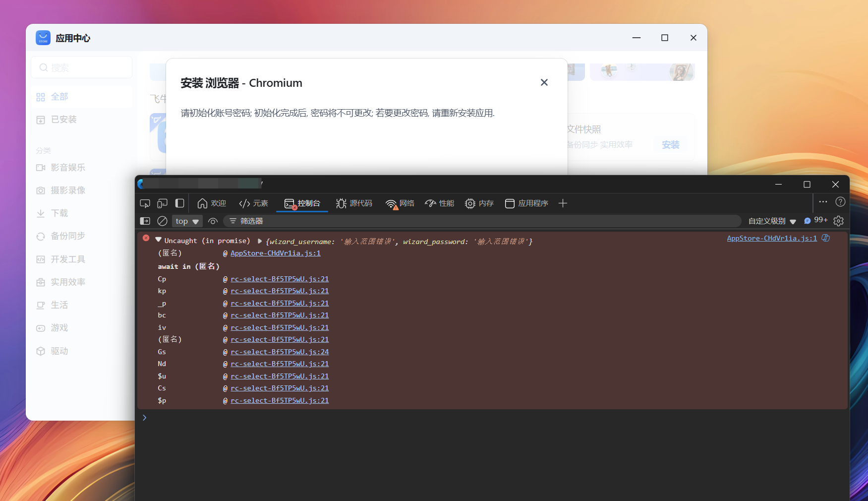Maximize the DevTools window
Viewport: 868px width, 501px height.
(x=807, y=185)
